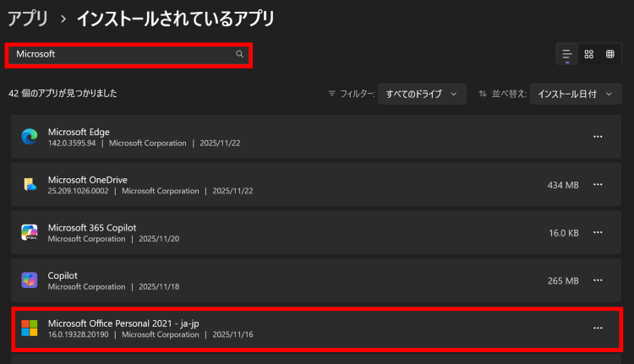Click the OneDrive app icon
The width and height of the screenshot is (634, 364).
click(30, 185)
